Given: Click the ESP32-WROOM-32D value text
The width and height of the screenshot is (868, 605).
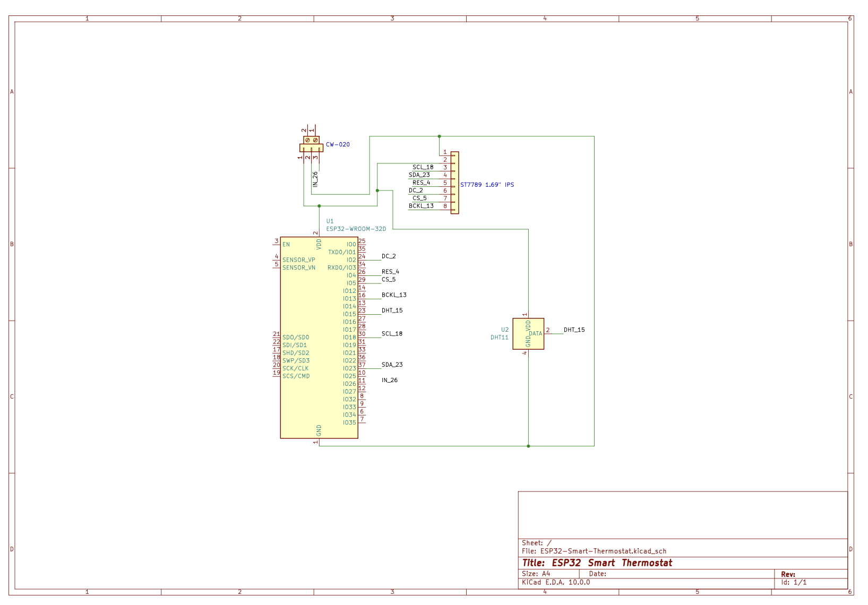Looking at the screenshot, I should point(356,229).
